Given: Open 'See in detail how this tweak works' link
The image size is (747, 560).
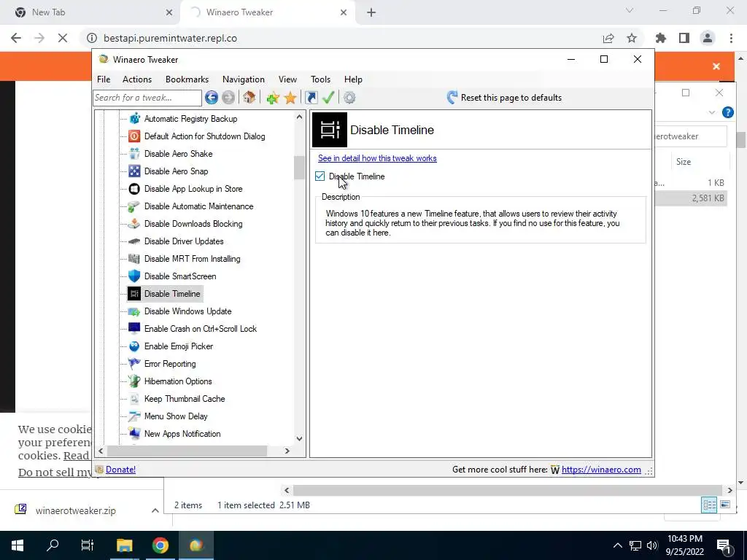Looking at the screenshot, I should click(377, 158).
